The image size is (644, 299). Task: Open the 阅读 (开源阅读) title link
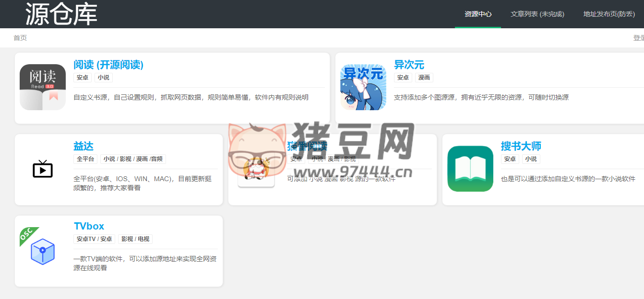click(108, 65)
